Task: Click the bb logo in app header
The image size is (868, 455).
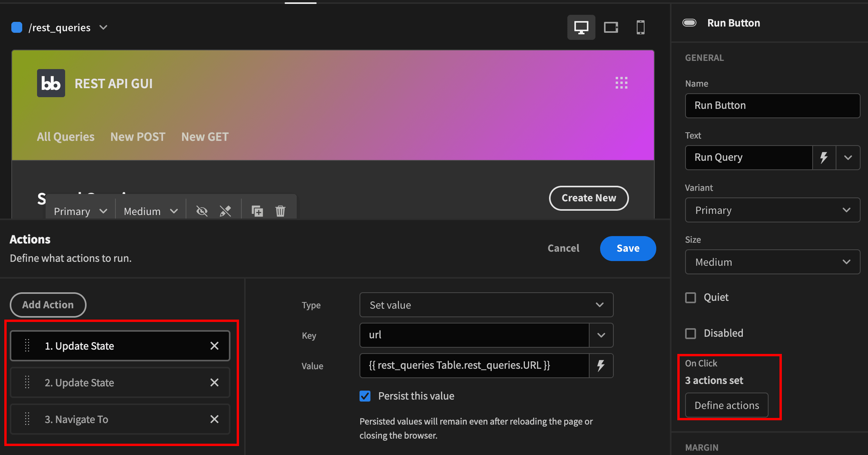Action: click(x=51, y=83)
